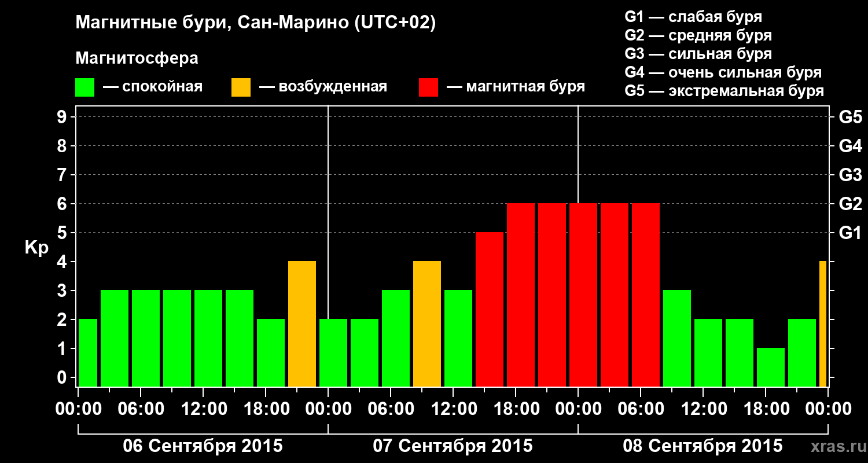Click the '06:00' time label above 06 Сентября
Image resolution: width=868 pixels, height=463 pixels.
[x=141, y=410]
